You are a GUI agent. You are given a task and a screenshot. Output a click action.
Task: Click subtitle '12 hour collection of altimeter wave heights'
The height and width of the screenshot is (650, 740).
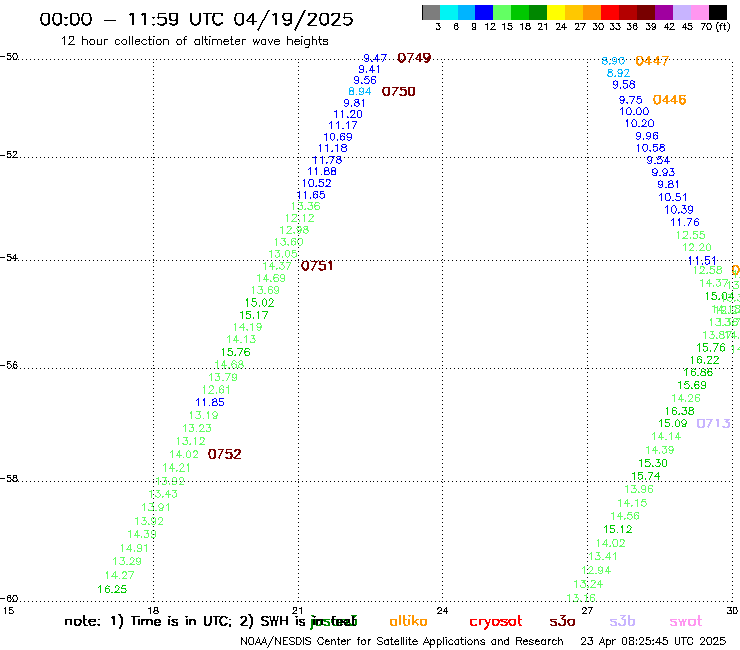194,41
